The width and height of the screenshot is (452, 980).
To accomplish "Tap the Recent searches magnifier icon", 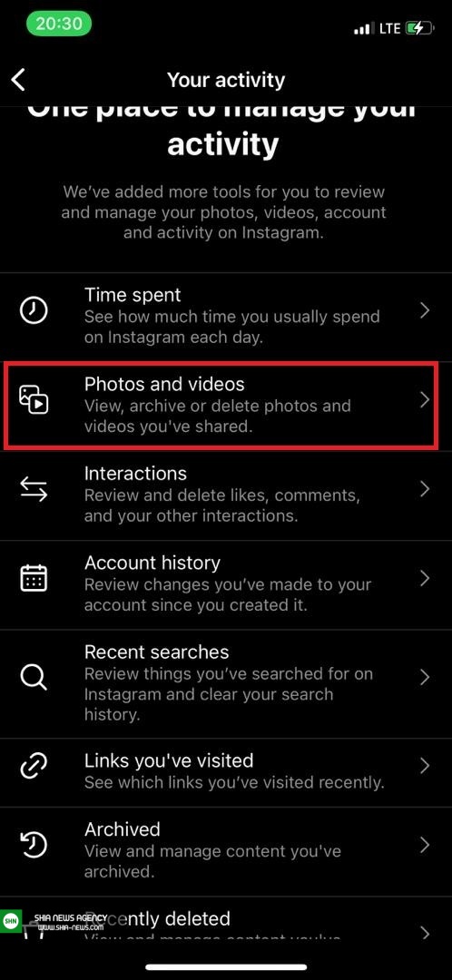I will (x=34, y=677).
